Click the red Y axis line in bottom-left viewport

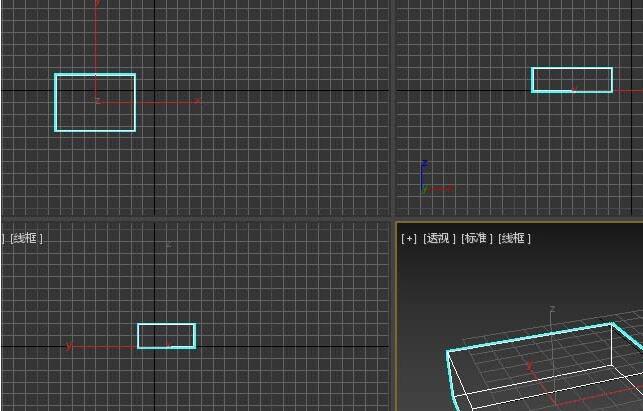(100, 347)
